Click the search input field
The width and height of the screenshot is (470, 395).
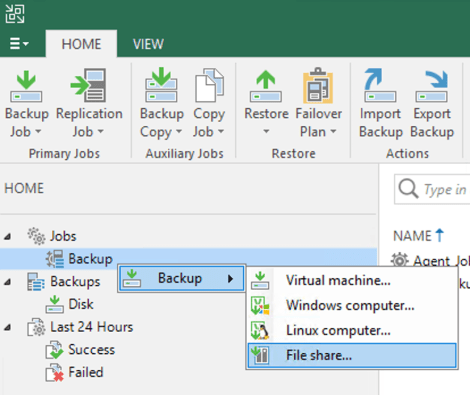click(x=432, y=189)
